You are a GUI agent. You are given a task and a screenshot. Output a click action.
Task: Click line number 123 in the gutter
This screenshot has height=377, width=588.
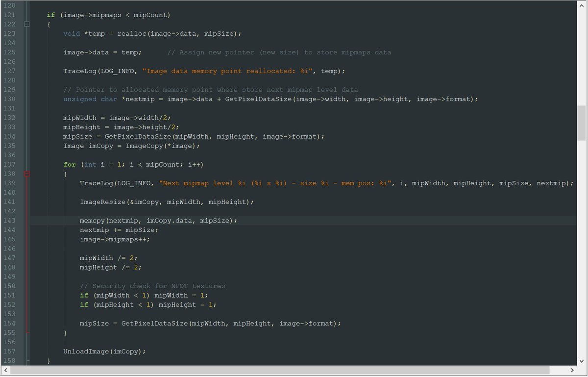[9, 33]
